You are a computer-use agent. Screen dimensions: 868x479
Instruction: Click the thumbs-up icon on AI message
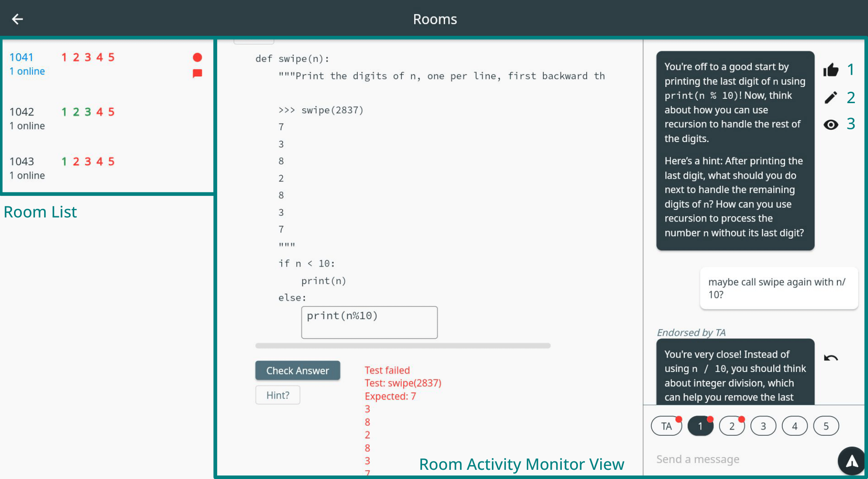831,70
